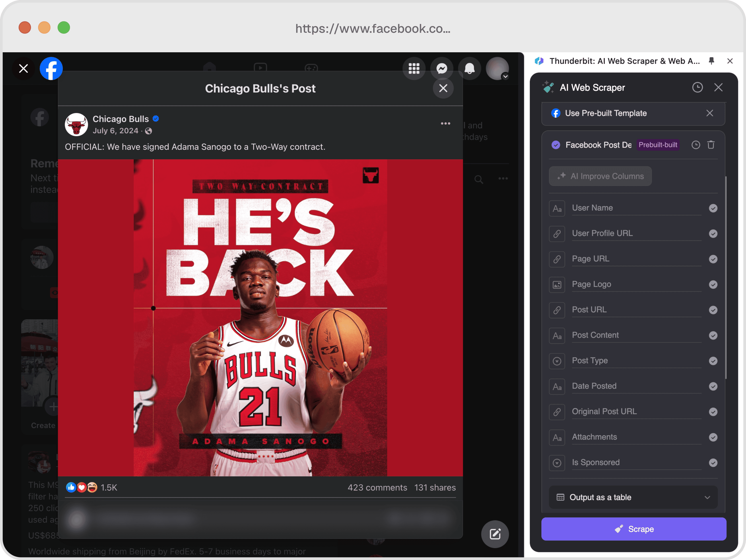Image resolution: width=746 pixels, height=560 pixels.
Task: Change the Post URL link type icon
Action: [x=557, y=310]
